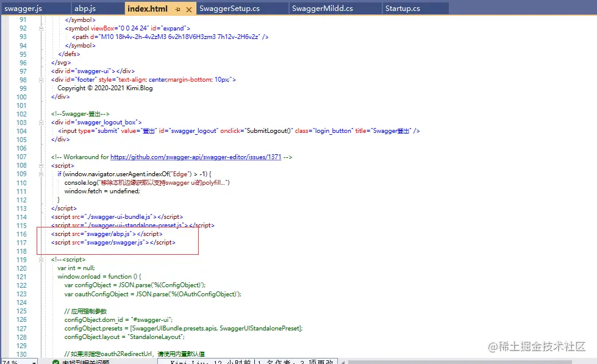Click the configObject.presets line
This screenshot has width=597, height=364.
click(x=184, y=328)
